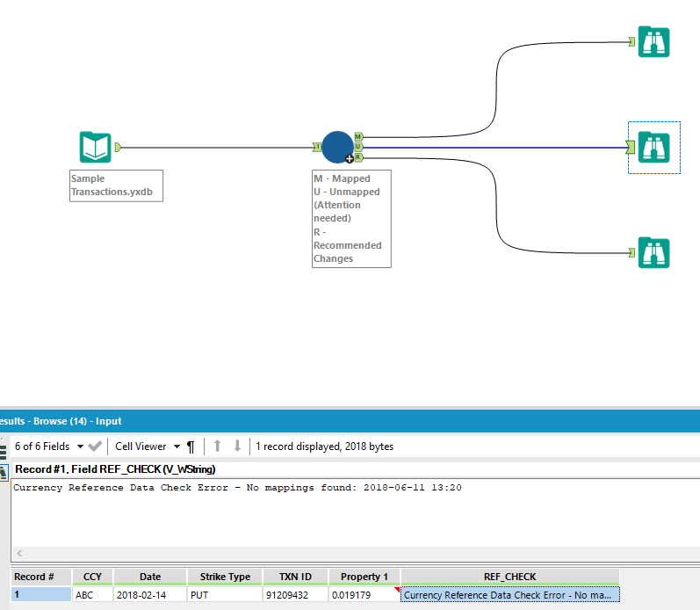Click the bottom Browse tool input anchor
This screenshot has height=610, width=700.
click(631, 252)
